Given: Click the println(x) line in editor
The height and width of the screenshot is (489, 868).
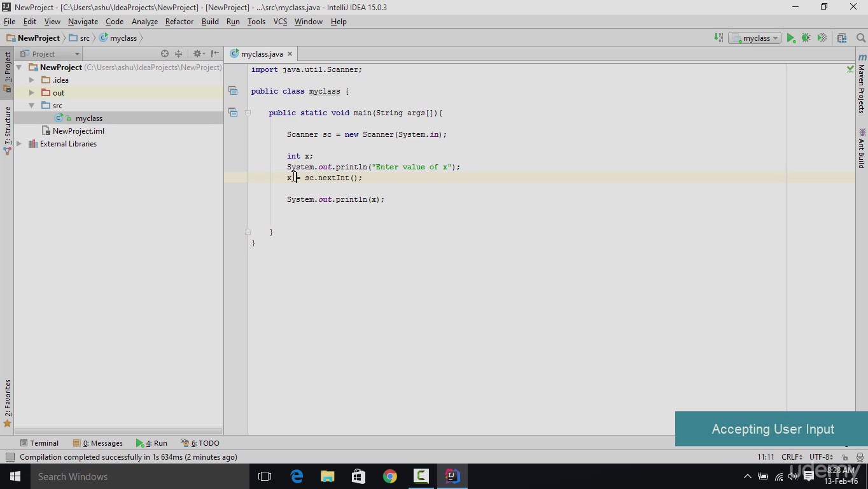Looking at the screenshot, I should click(335, 199).
